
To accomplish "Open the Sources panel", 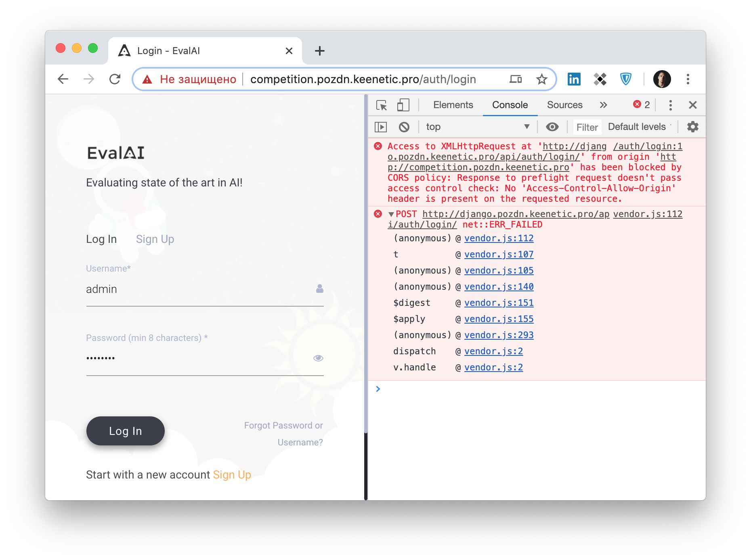I will (x=564, y=105).
